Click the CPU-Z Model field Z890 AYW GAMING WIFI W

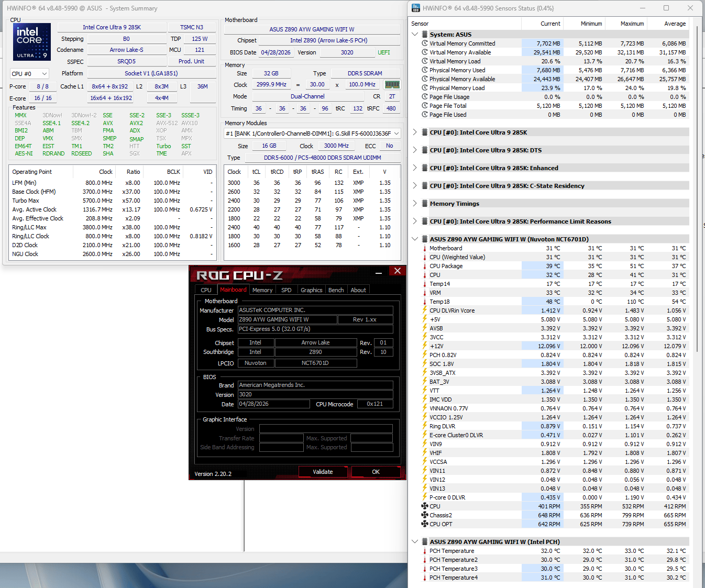(x=287, y=319)
